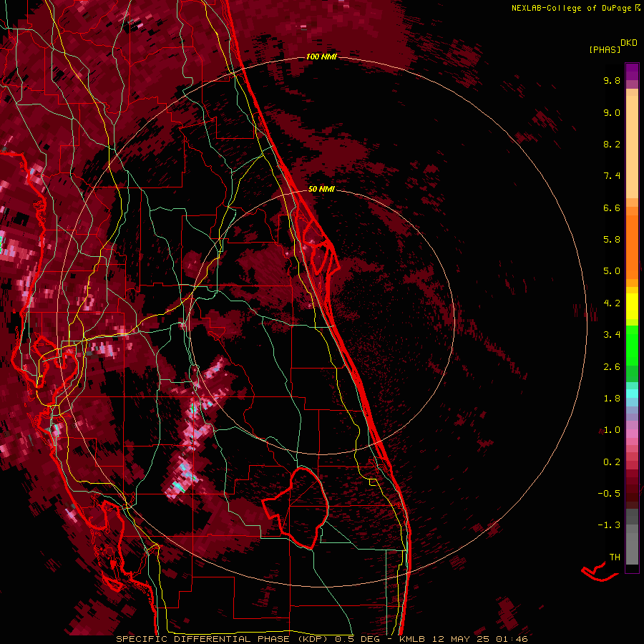Click the 6.6 scale value
The image size is (644, 644).
tap(612, 208)
